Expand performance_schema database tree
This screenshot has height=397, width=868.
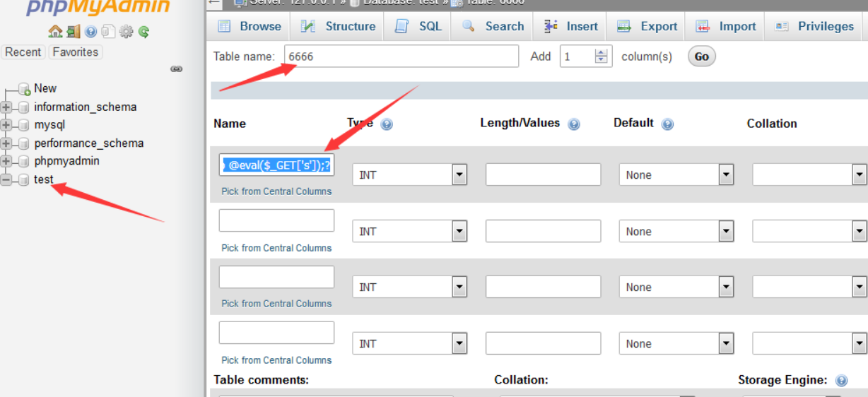click(x=7, y=143)
